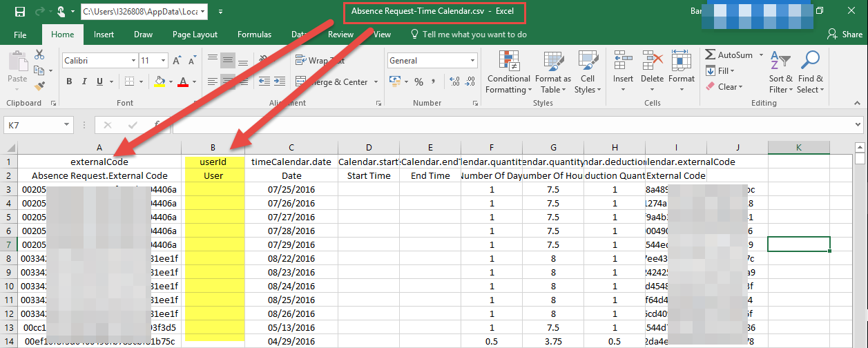Click the Format Painter brush icon
This screenshot has width=868, height=348.
(39, 86)
